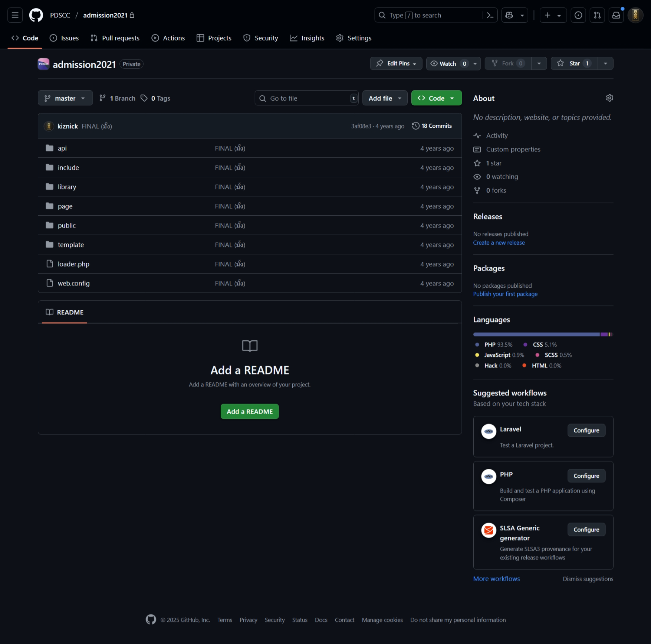Open your notifications inbox icon
The image size is (651, 644).
tap(616, 15)
